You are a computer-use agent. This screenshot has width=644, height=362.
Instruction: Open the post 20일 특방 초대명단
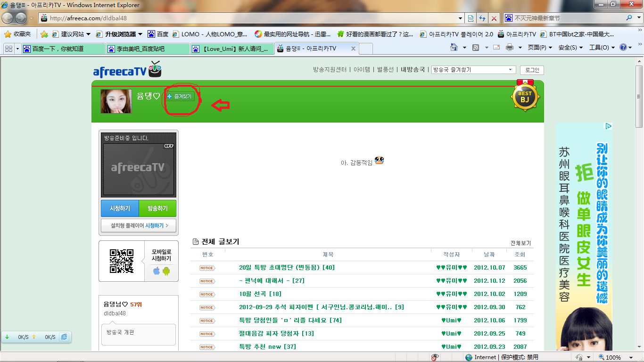point(287,268)
